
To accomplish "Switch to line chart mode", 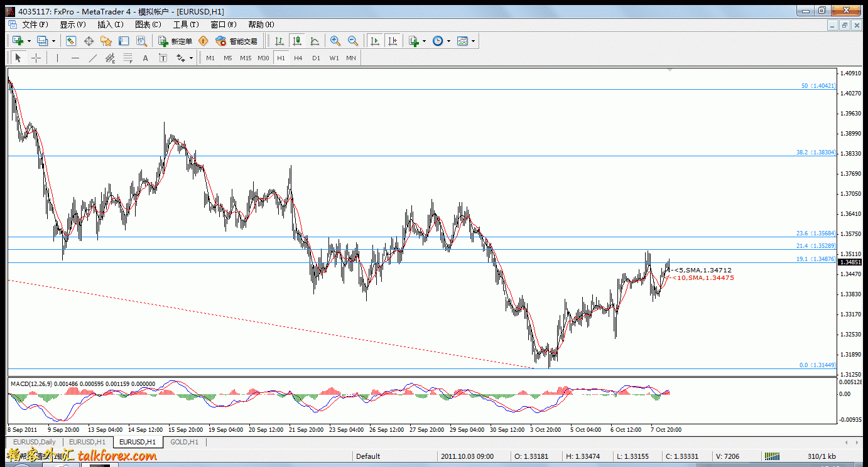I will [x=315, y=41].
